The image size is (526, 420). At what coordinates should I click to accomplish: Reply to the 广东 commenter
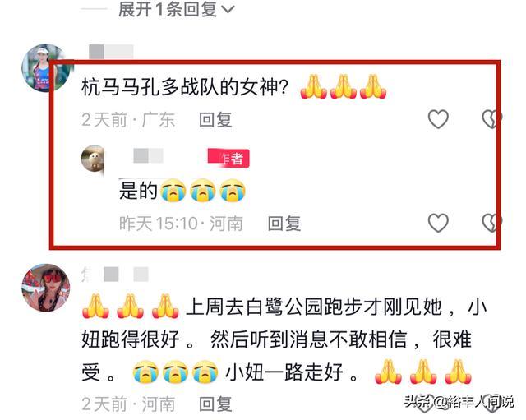pyautogui.click(x=215, y=120)
